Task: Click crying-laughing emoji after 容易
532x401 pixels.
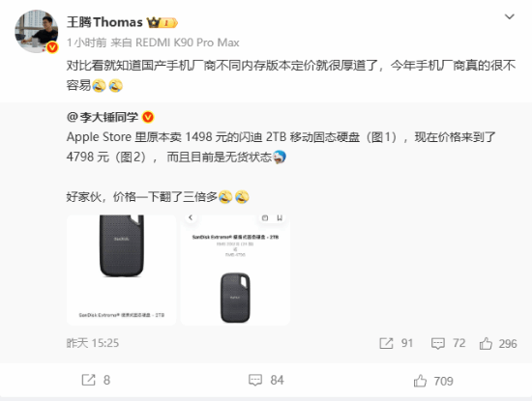Action: coord(99,85)
